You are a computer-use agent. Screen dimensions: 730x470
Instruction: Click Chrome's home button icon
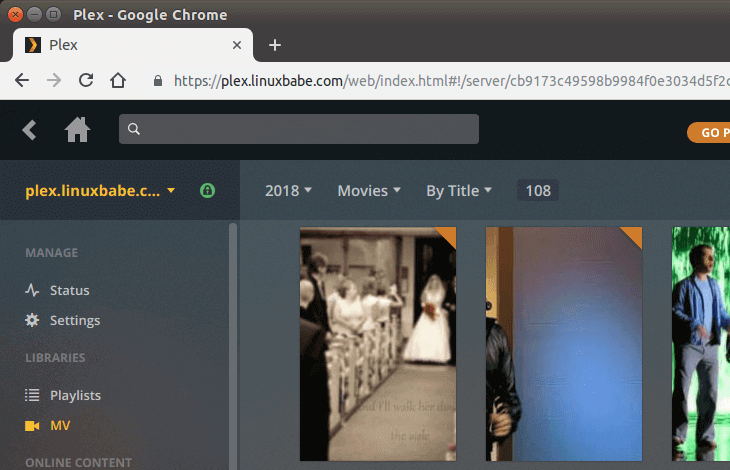(x=118, y=80)
